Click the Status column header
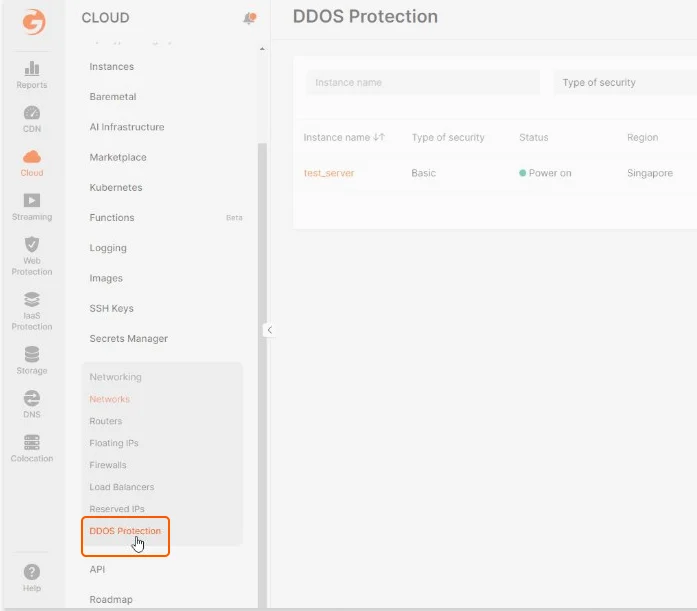This screenshot has width=697, height=611. (533, 137)
